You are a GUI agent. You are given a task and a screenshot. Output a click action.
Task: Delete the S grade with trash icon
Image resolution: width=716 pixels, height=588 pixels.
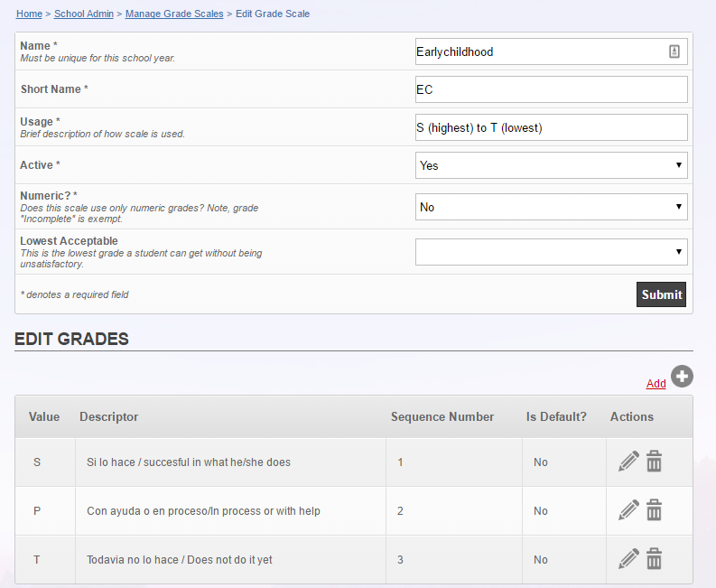point(654,462)
